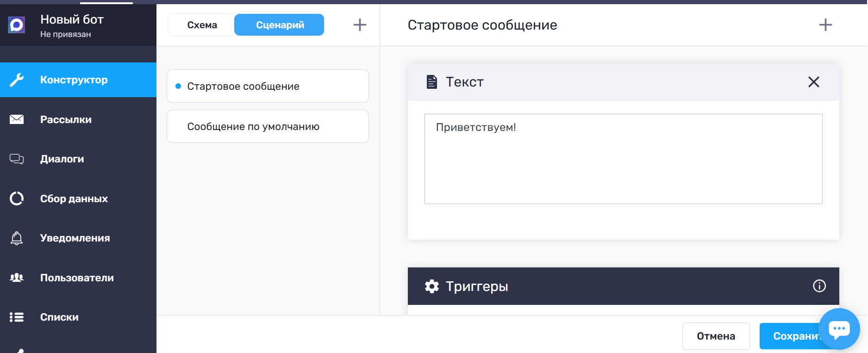Click the Рассылки envelope icon
The image size is (868, 353).
click(x=17, y=119)
